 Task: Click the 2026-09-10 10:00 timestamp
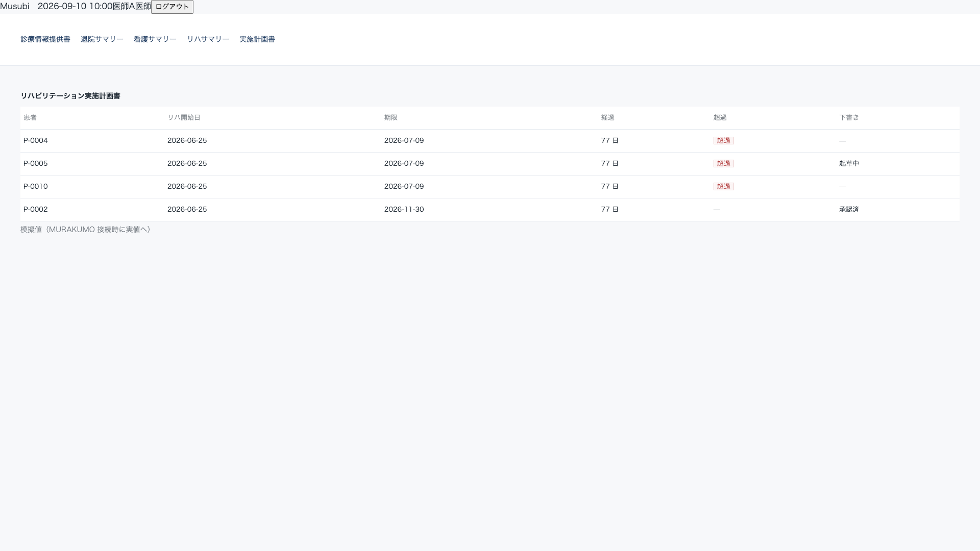75,6
